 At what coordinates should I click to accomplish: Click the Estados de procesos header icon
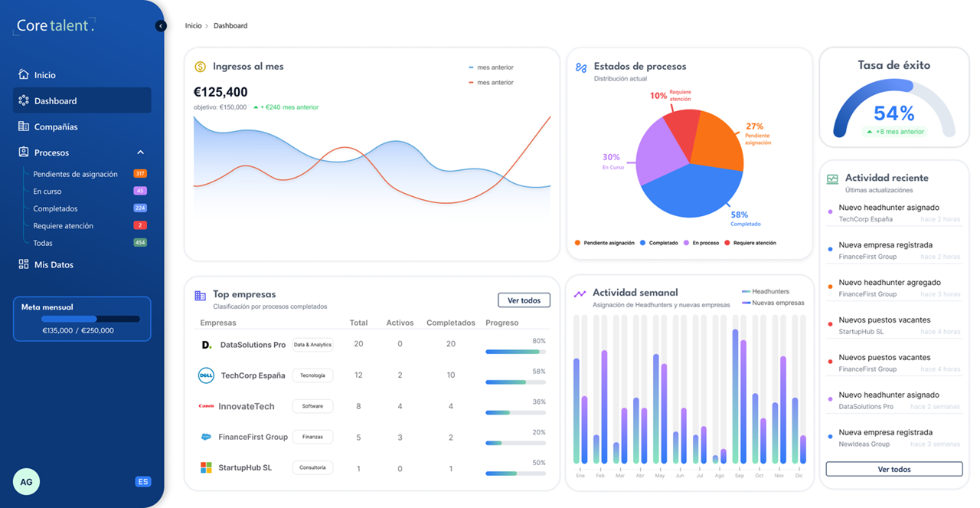(x=581, y=67)
